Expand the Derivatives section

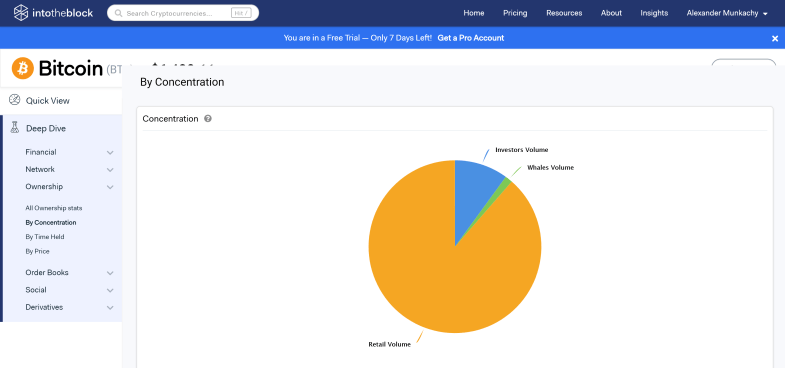[70, 307]
